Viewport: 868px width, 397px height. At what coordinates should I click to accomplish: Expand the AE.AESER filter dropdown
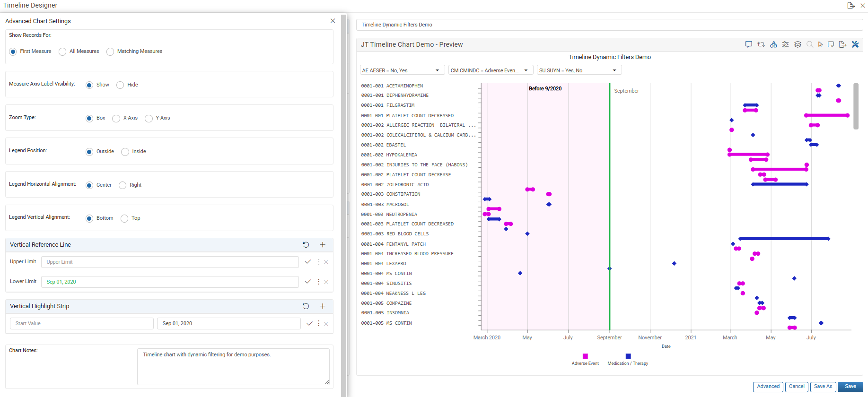(403, 70)
